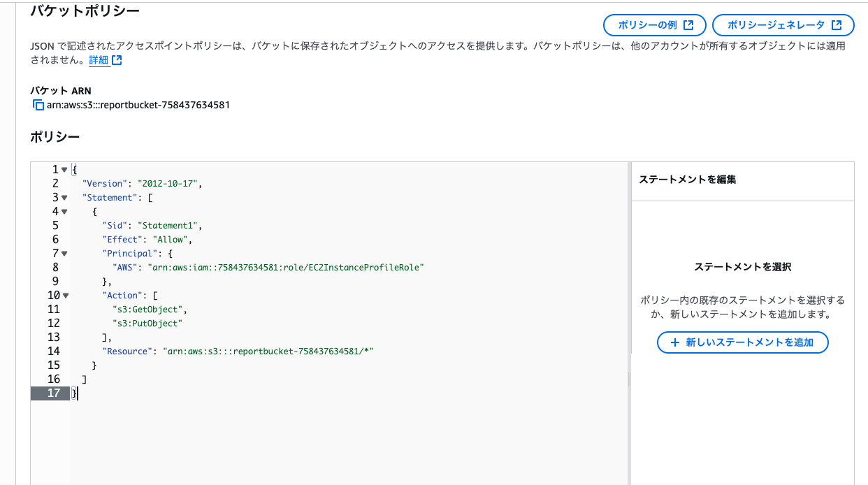Click line number 8 in the gutter
868x485 pixels.
(55, 267)
